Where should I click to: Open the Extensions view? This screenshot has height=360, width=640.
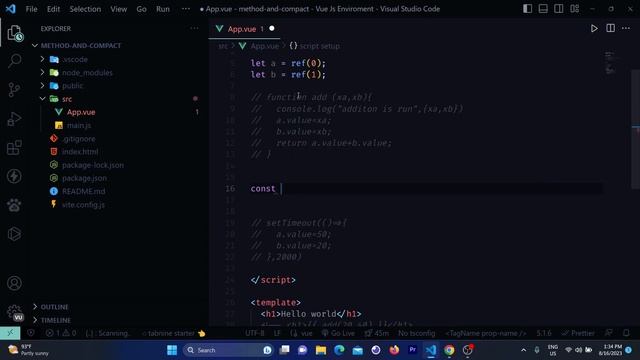pos(15,148)
